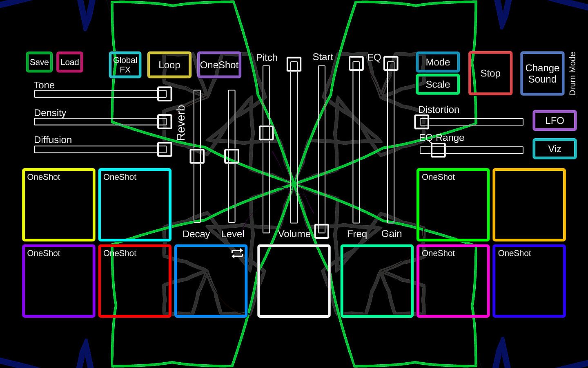Click the Stop button
The width and height of the screenshot is (588, 368).
pyautogui.click(x=490, y=74)
